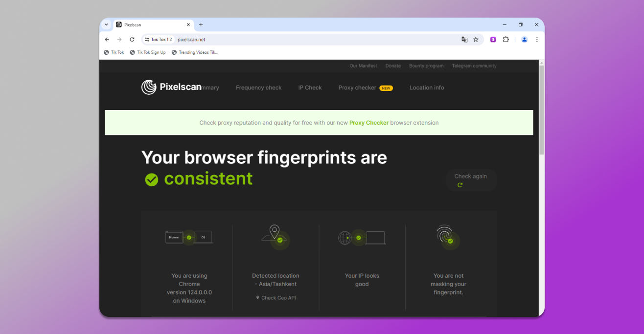644x334 pixels.
Task: Open the Chrome three-dot menu
Action: pos(537,40)
